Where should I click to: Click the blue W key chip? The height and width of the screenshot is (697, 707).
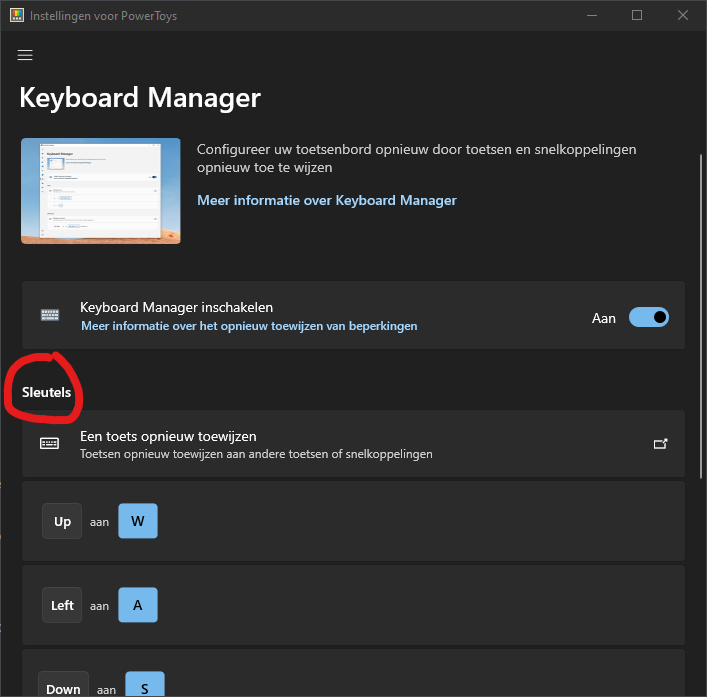pos(138,521)
